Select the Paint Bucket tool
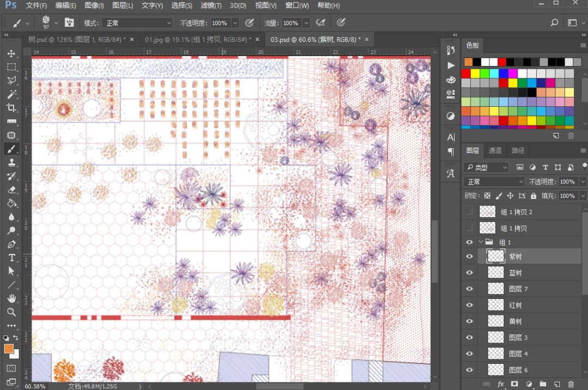Screen dimensions: 588x390 [x=11, y=203]
